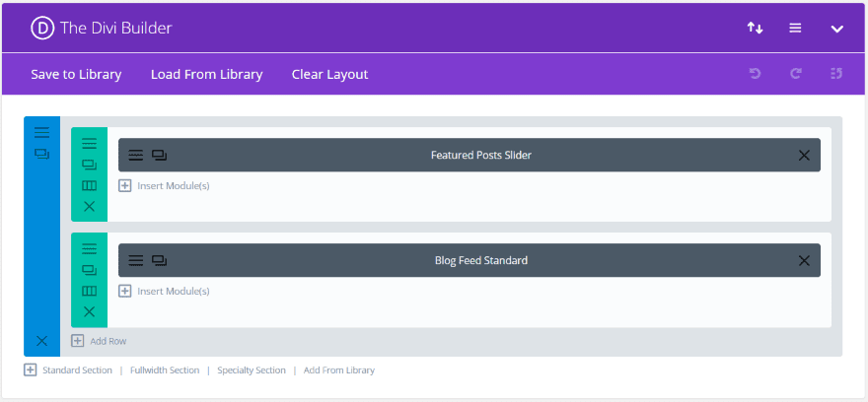The image size is (868, 402).
Task: Open the builder history icon
Action: click(x=836, y=74)
